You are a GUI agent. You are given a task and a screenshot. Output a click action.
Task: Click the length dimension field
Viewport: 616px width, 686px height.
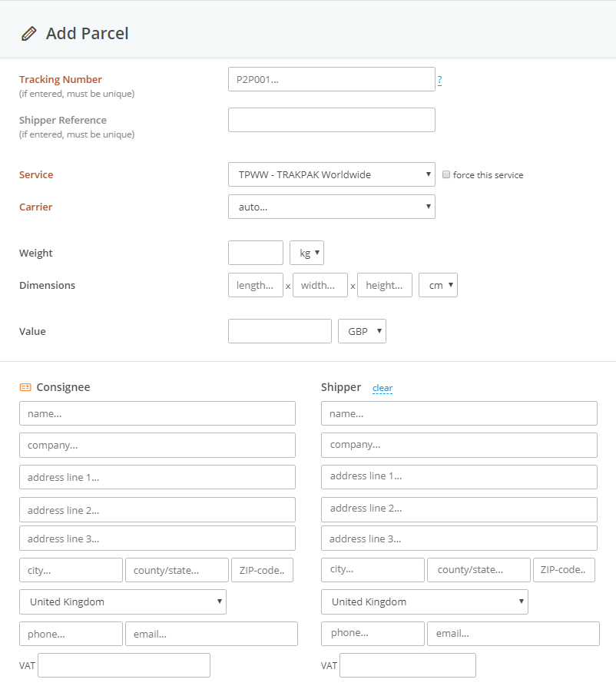click(255, 284)
